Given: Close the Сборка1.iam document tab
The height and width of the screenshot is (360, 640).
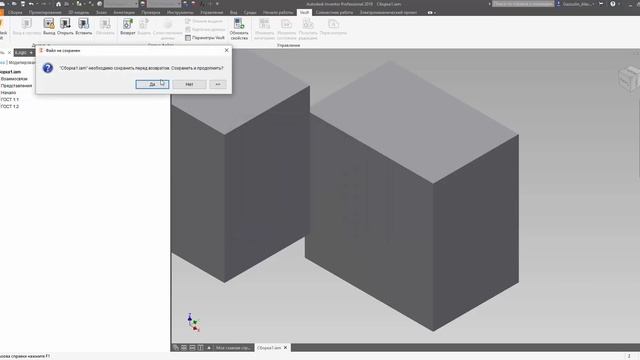Looking at the screenshot, I should (x=285, y=348).
